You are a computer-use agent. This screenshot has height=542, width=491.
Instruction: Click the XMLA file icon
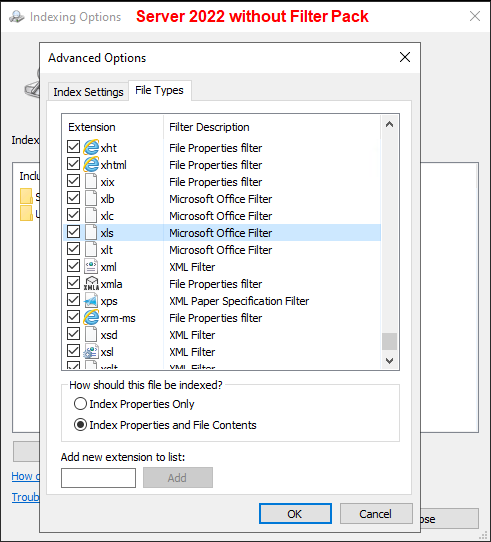[91, 283]
